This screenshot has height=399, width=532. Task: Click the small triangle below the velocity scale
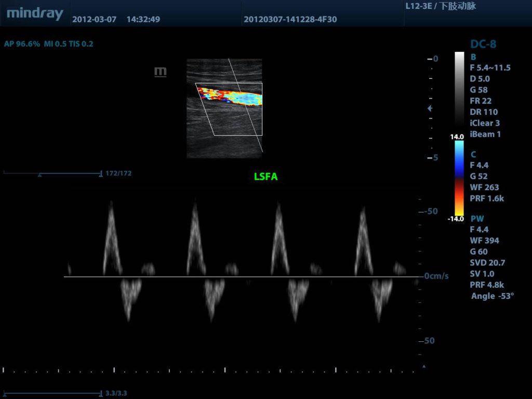(x=424, y=367)
